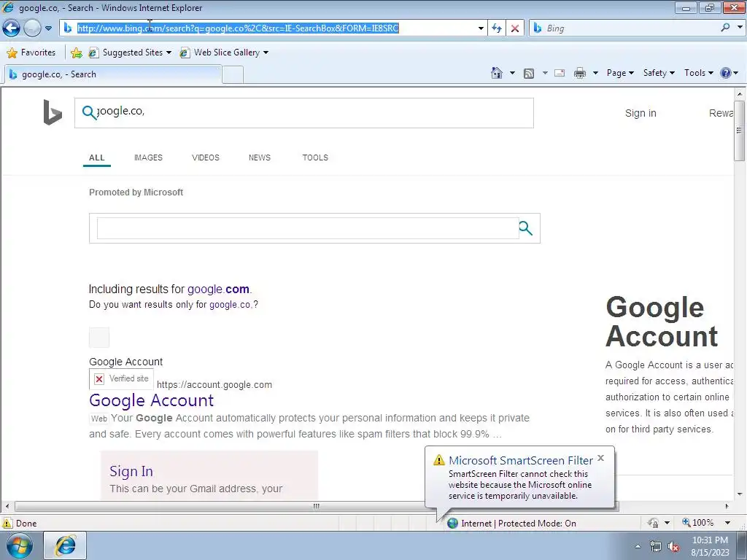The width and height of the screenshot is (747, 560).
Task: Click the Bing logo
Action: (x=53, y=112)
